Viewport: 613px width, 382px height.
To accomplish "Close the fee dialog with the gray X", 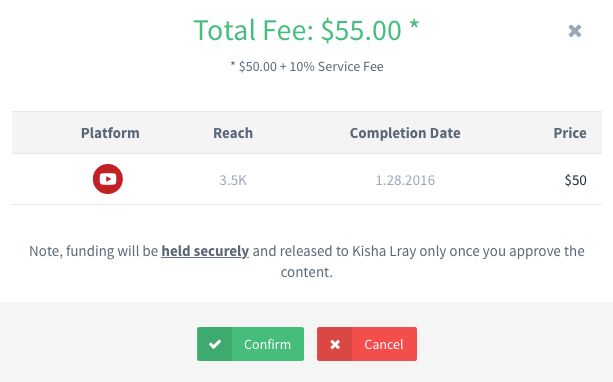I will (x=575, y=31).
